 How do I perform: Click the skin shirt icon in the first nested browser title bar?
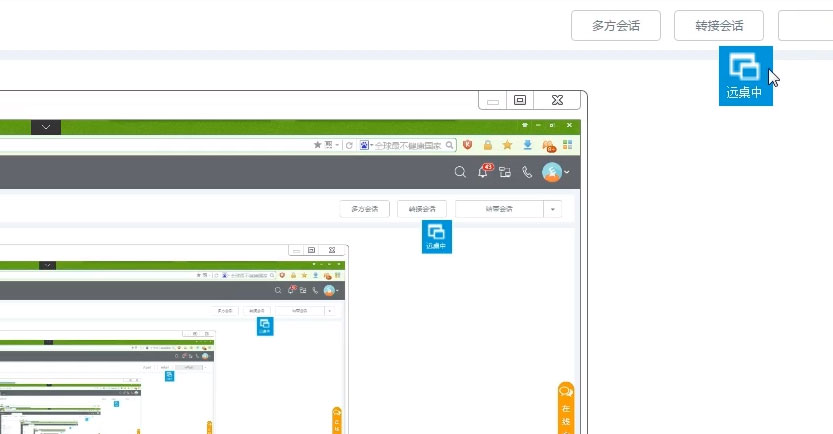pos(524,125)
